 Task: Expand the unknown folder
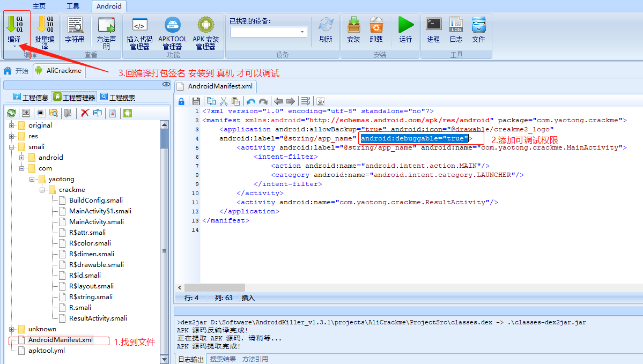coord(11,329)
